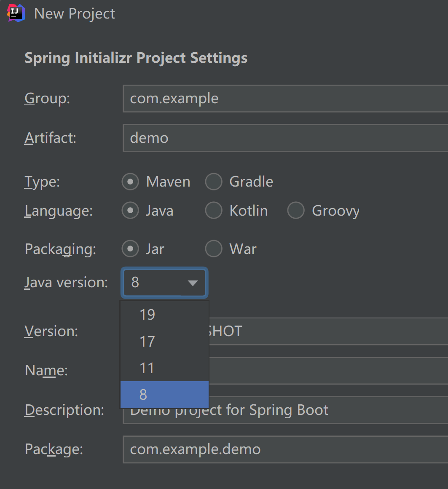
Task: Select Java version 8 from dropdown
Action: pyautogui.click(x=164, y=394)
